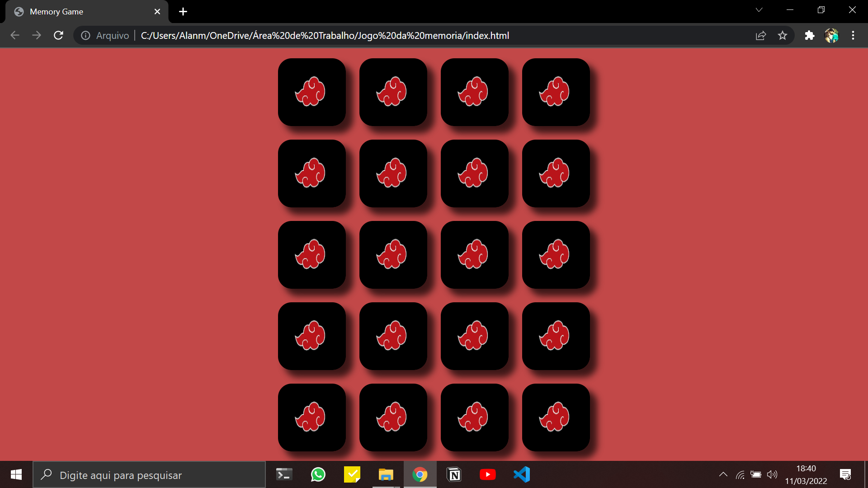Image resolution: width=868 pixels, height=488 pixels.
Task: Go back to the previous page
Action: pos(15,35)
